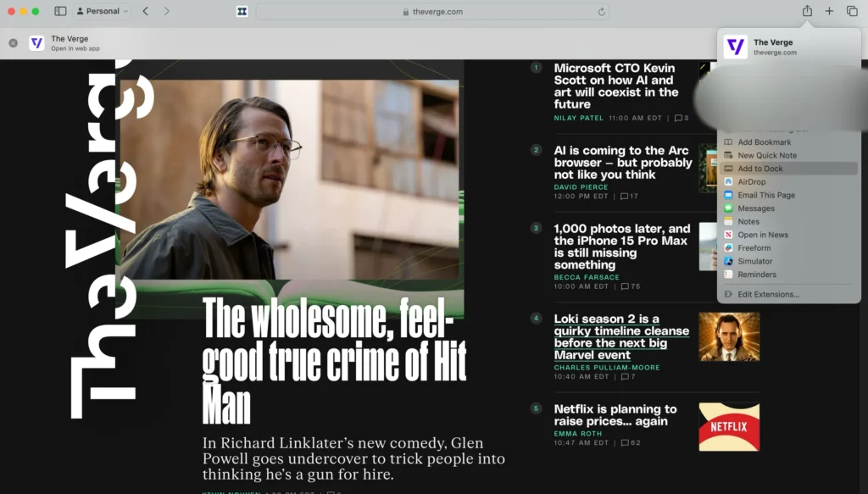Image resolution: width=868 pixels, height=494 pixels.
Task: Choose Add Bookmark from the share menu
Action: coord(764,142)
